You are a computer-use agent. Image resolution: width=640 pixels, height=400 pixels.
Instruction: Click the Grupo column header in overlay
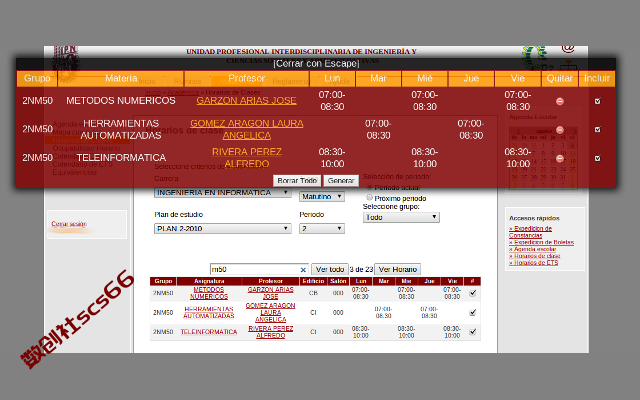click(x=37, y=78)
